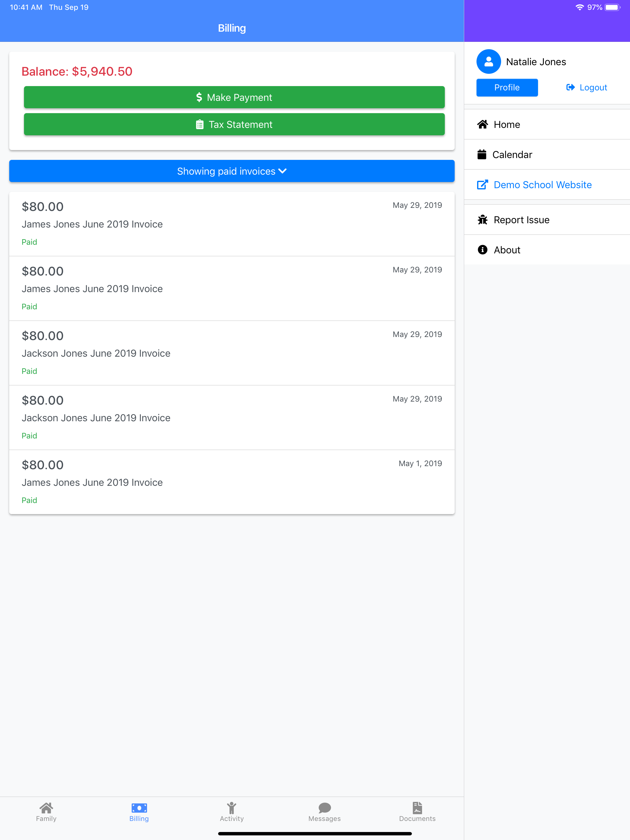
Task: Tap the battery status icon
Action: coord(613,7)
